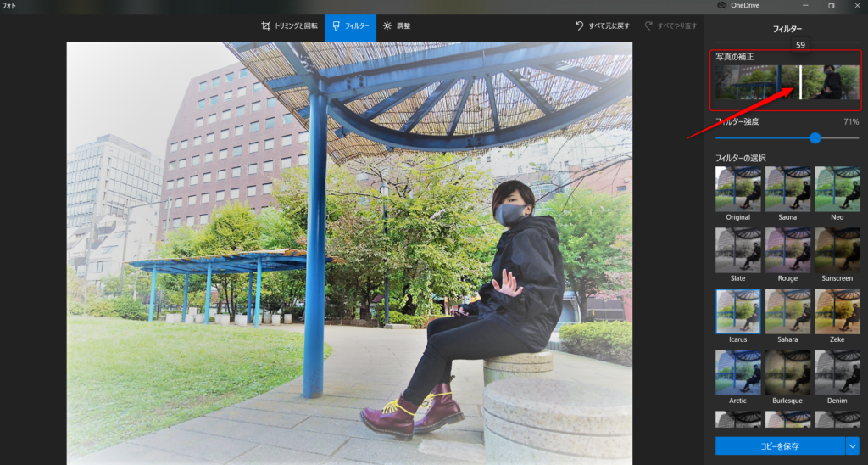Select the Rouge filter thumbnail
The width and height of the screenshot is (868, 465).
[787, 249]
